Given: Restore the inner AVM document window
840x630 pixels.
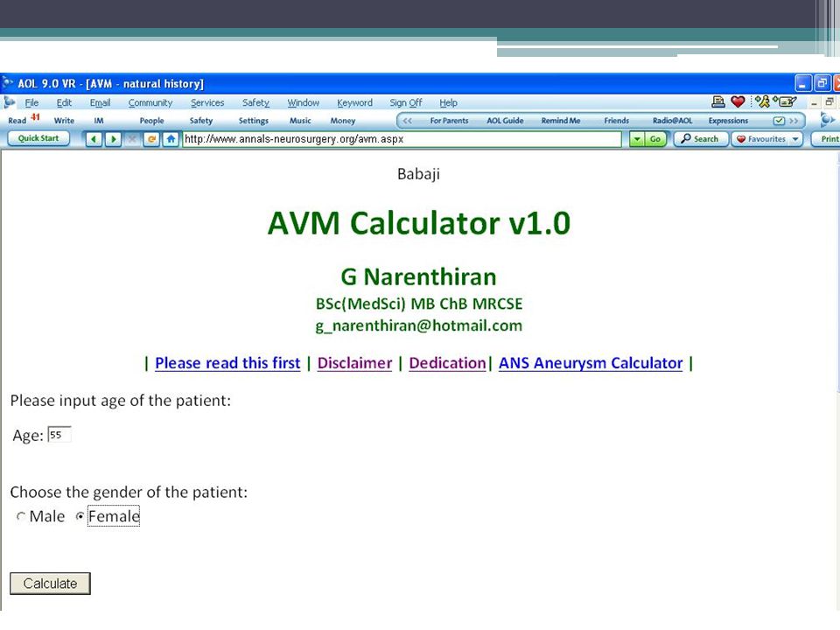Looking at the screenshot, I should [x=829, y=101].
